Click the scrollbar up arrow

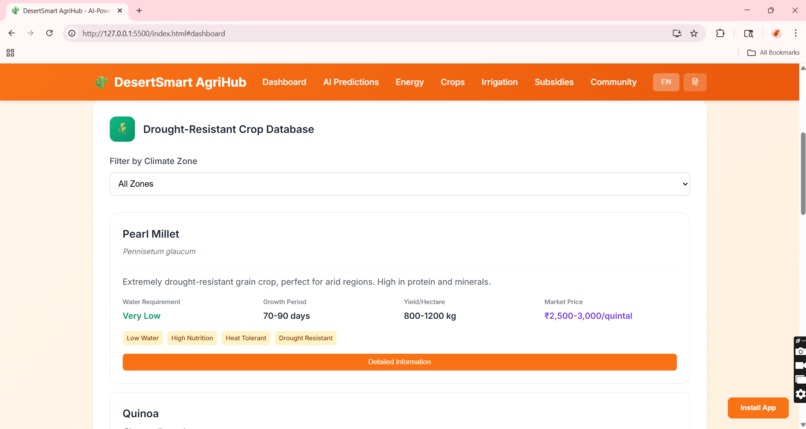point(803,68)
